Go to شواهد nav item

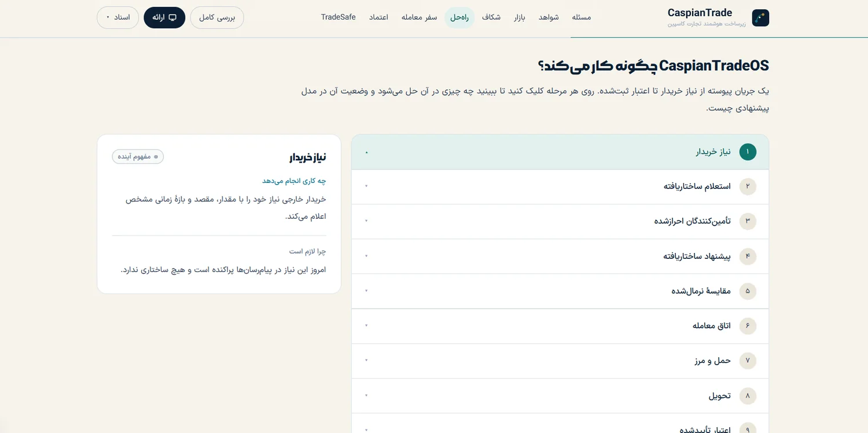pyautogui.click(x=549, y=17)
